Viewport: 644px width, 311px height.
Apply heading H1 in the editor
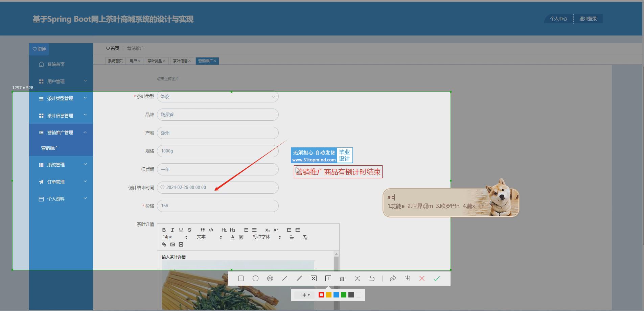pos(224,230)
